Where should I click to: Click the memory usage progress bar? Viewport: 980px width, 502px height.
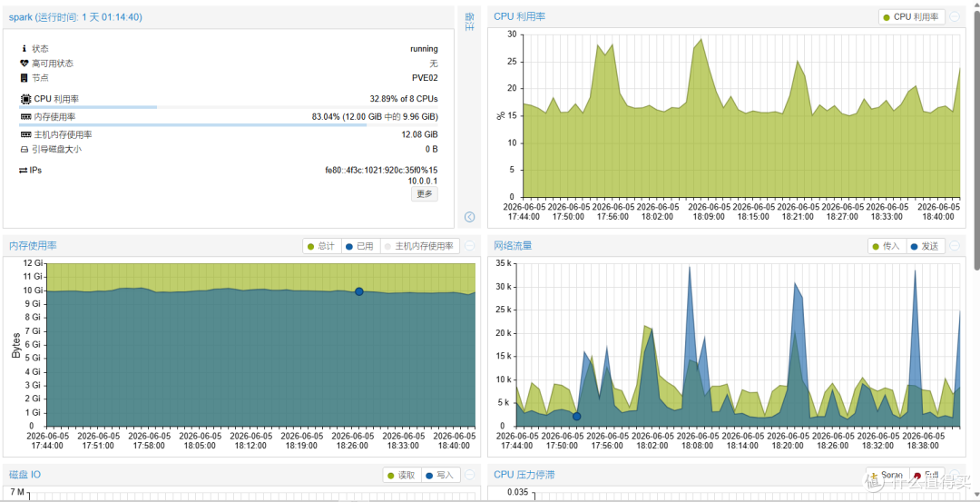pyautogui.click(x=228, y=124)
